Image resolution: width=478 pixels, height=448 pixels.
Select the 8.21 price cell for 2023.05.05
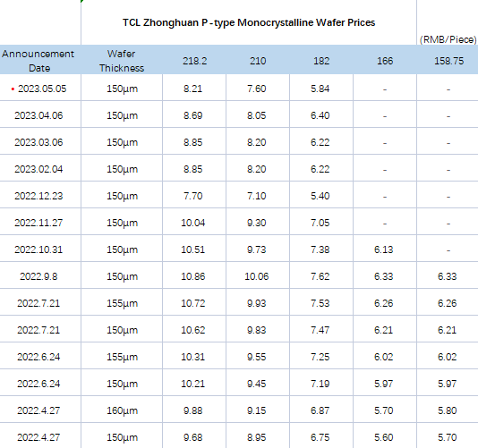[194, 89]
